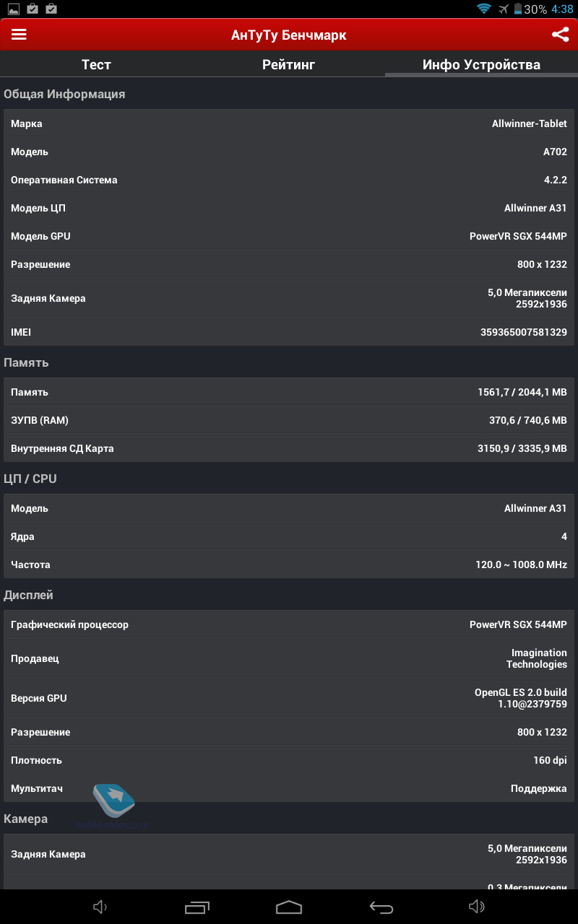This screenshot has height=924, width=578.
Task: Switch to the Тест tab
Action: (96, 64)
